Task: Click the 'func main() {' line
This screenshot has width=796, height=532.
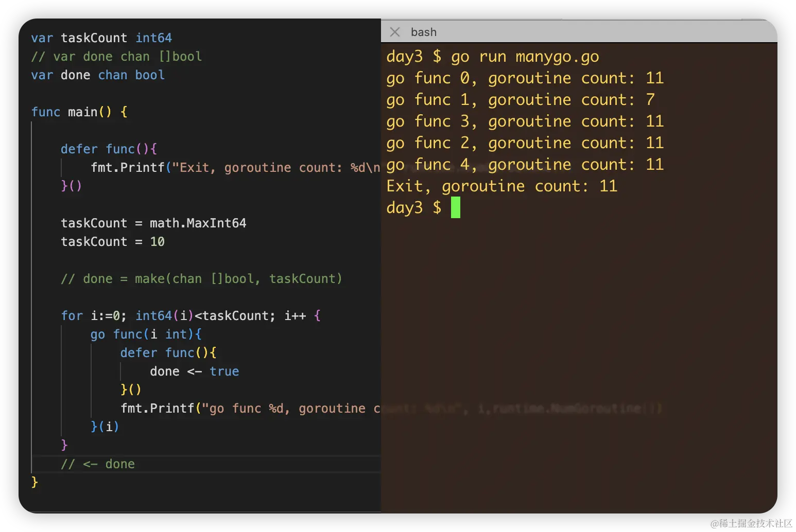Action: (79, 112)
